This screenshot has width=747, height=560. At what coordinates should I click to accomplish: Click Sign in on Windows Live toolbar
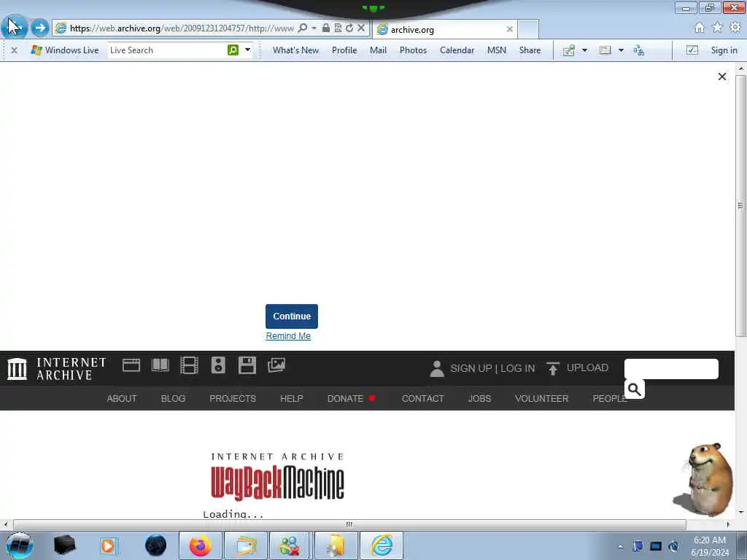[x=724, y=50]
